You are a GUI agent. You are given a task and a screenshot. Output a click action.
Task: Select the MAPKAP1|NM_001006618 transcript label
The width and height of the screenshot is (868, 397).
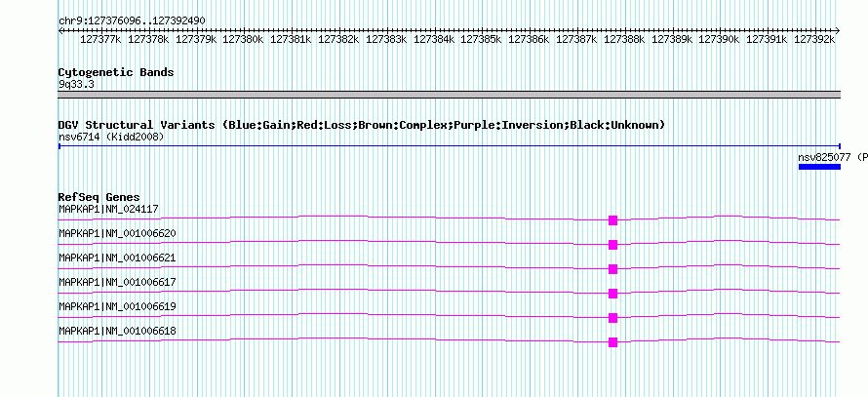coord(117,331)
